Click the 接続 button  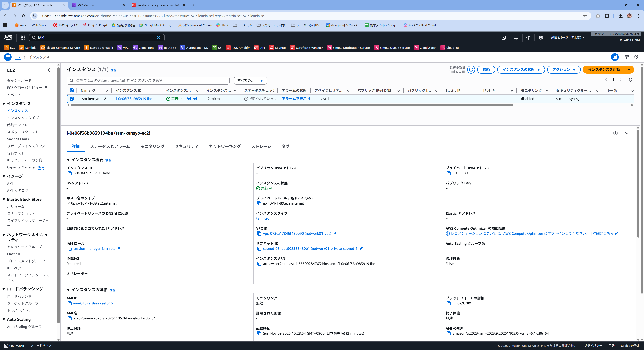click(x=486, y=69)
